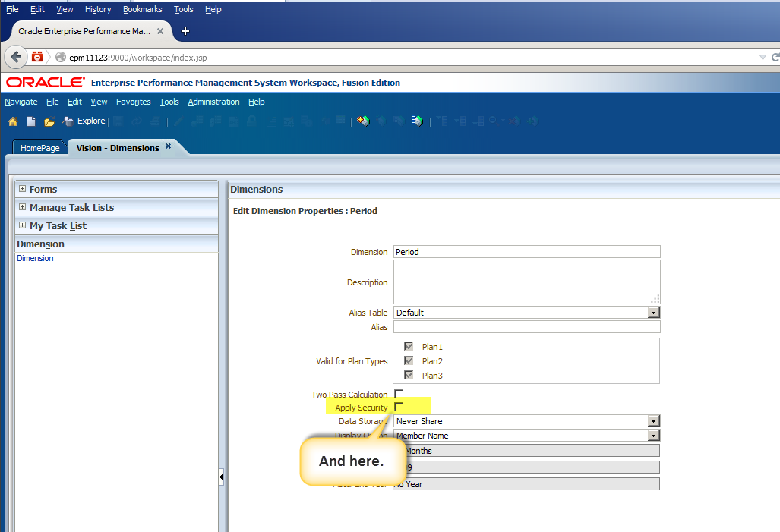This screenshot has width=780, height=532.
Task: Click the "Edit Dimension Properties : Period" heading
Action: (305, 211)
